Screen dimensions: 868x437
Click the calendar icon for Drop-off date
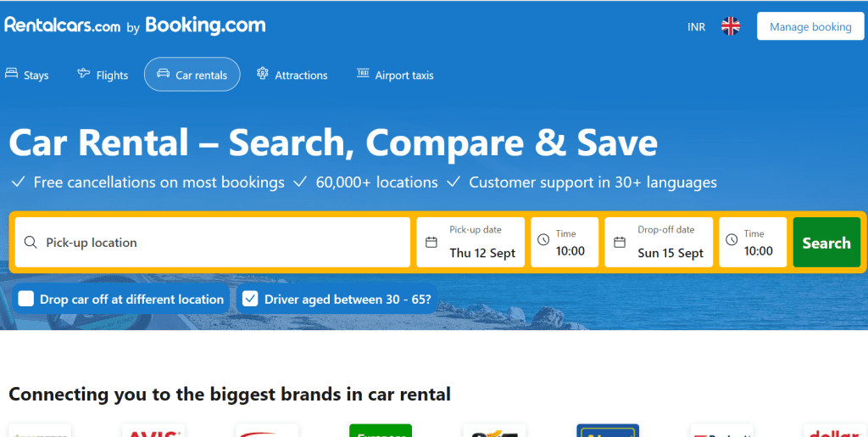click(620, 242)
